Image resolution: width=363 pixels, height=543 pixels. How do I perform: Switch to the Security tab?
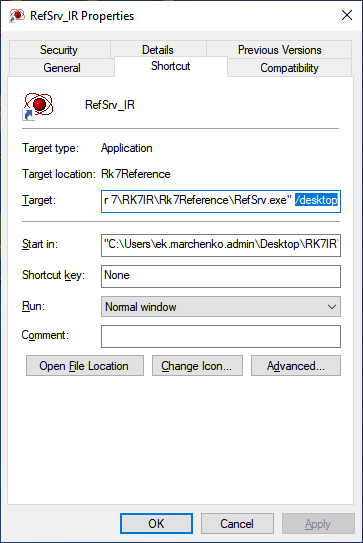tap(59, 50)
